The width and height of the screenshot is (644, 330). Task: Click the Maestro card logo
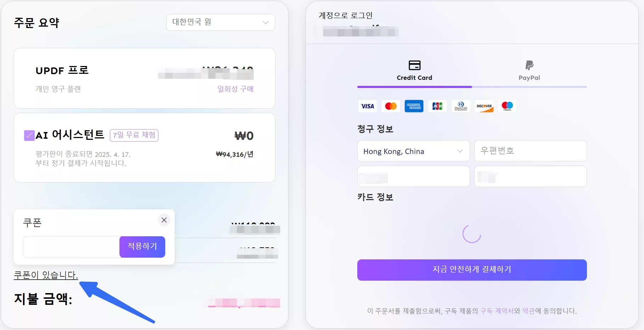point(507,106)
